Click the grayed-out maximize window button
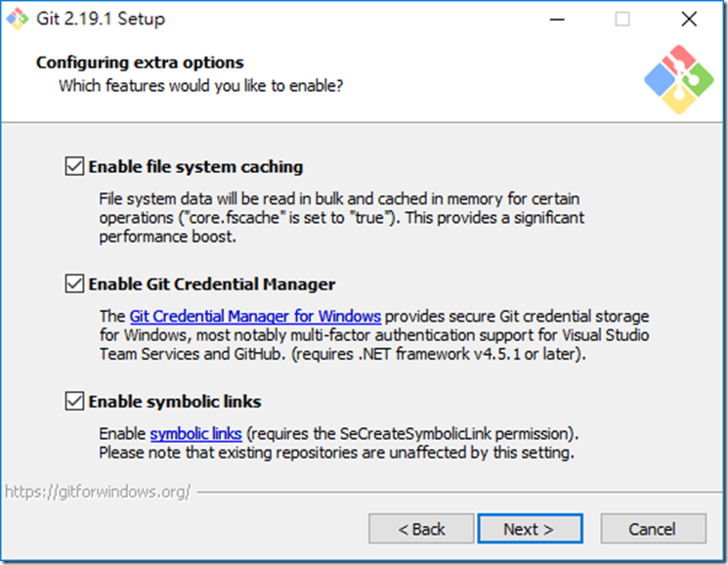 click(x=622, y=19)
